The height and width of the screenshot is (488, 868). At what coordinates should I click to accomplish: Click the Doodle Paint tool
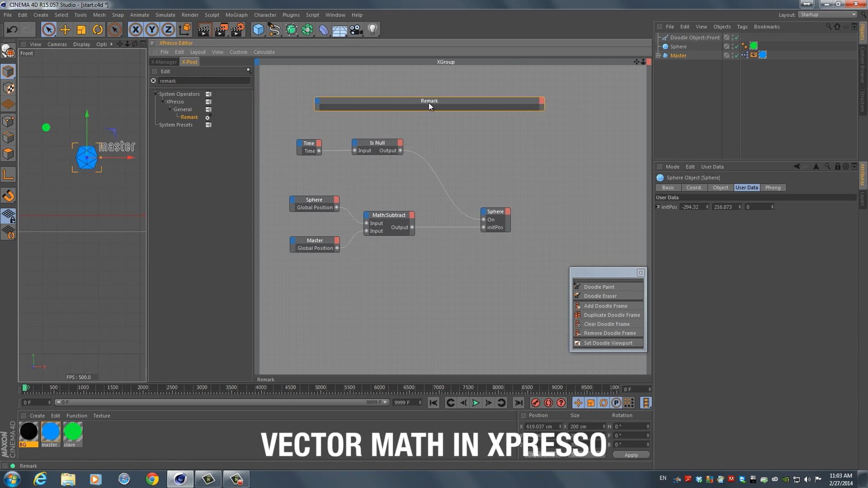(x=599, y=287)
